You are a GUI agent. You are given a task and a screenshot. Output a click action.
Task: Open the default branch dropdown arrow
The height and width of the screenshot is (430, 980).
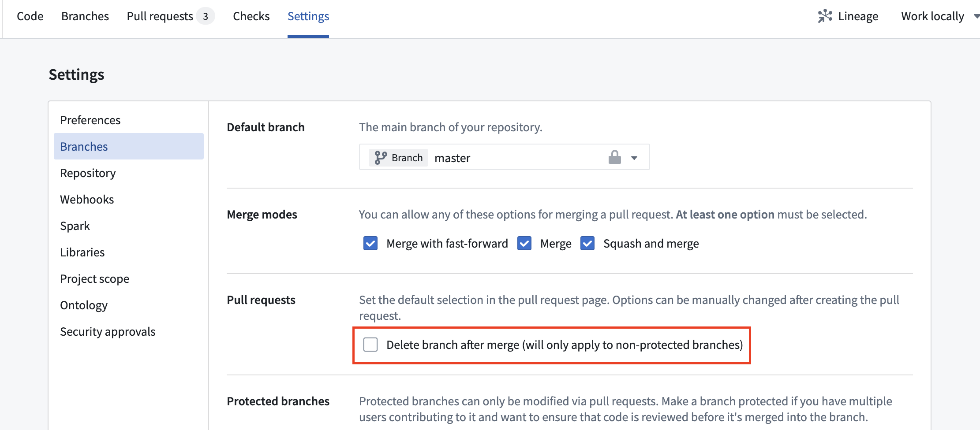634,158
